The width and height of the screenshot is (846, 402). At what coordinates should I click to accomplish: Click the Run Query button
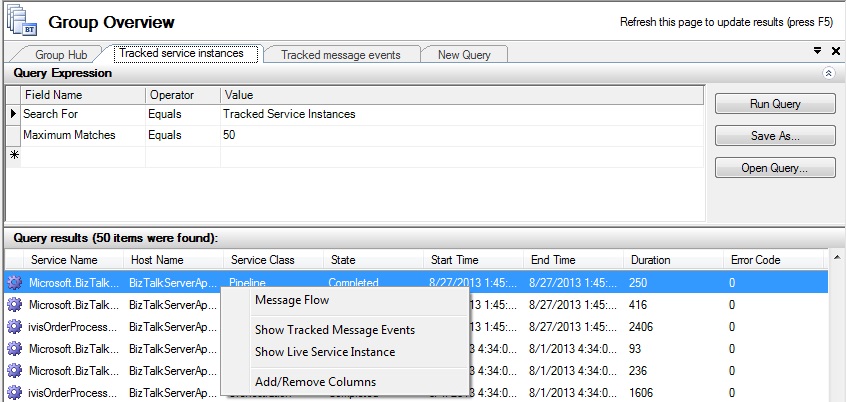775,104
